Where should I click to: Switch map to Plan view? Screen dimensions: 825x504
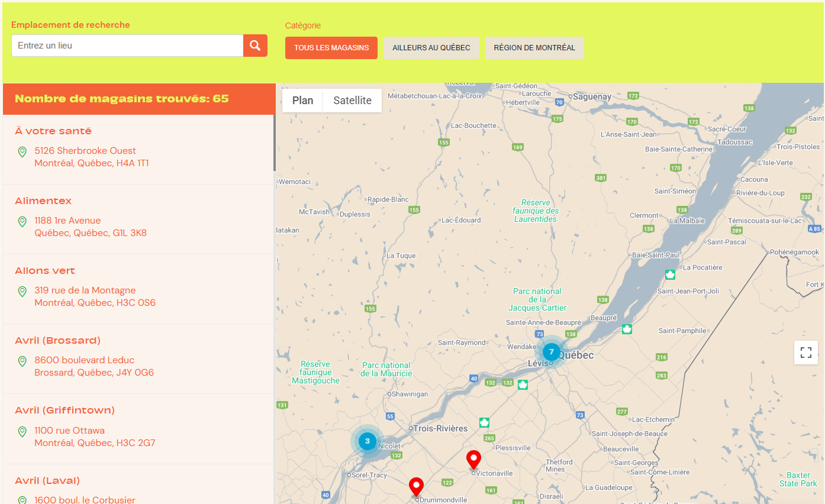302,101
